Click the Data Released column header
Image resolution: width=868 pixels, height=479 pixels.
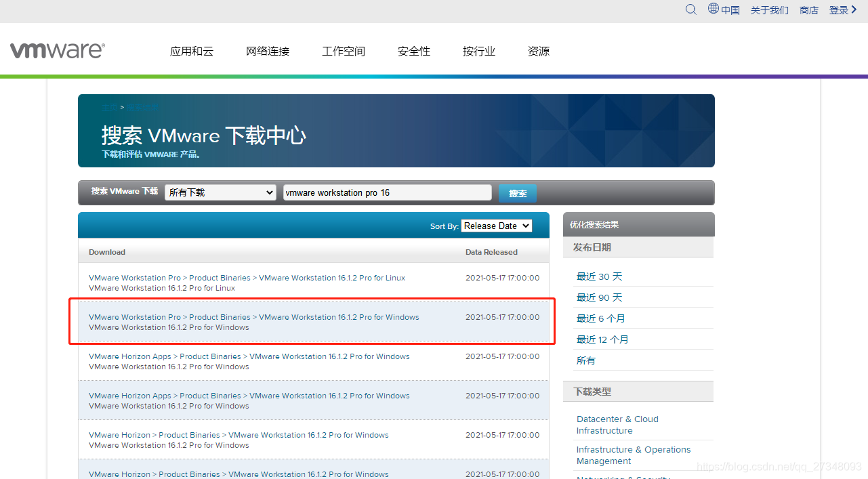(491, 252)
